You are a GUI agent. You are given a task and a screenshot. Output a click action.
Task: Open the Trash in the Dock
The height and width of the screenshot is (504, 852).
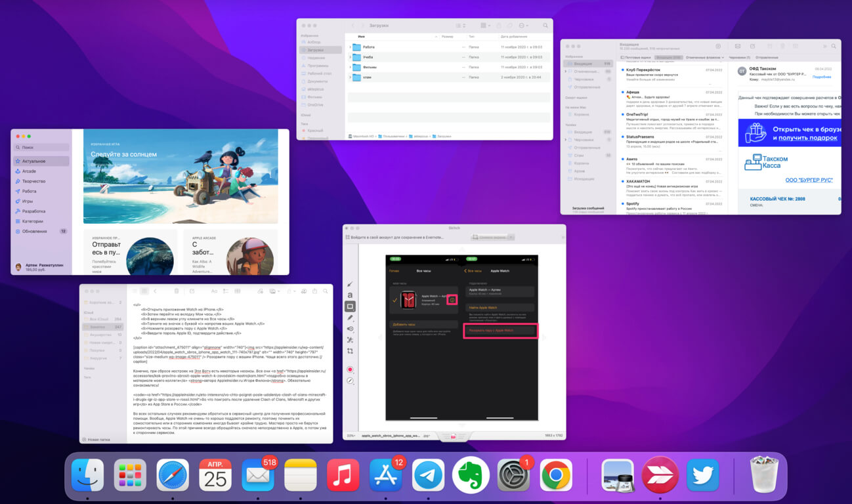(x=764, y=475)
